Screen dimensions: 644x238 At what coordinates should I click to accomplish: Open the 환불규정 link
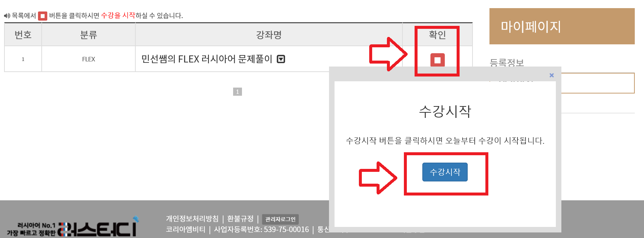click(240, 219)
